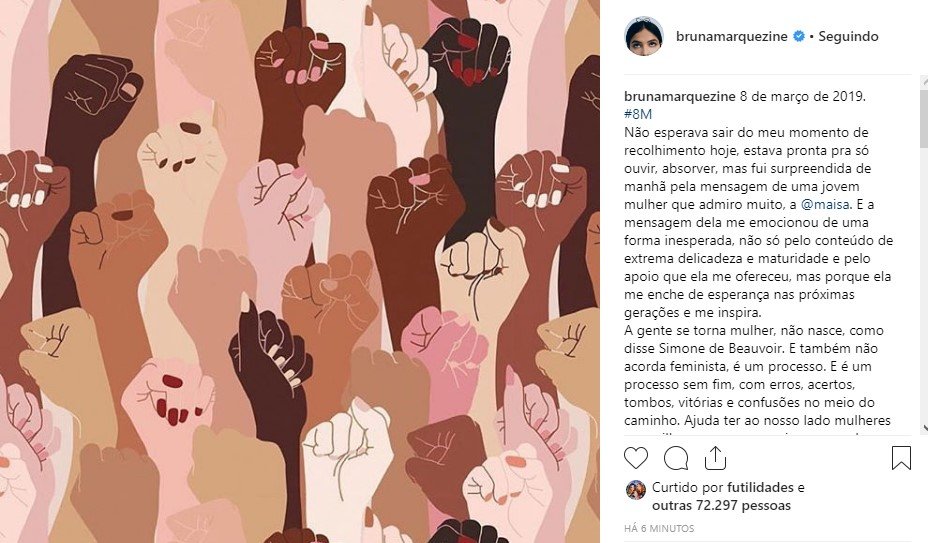Save the post with the bookmark icon
The width and height of the screenshot is (928, 543).
(901, 458)
